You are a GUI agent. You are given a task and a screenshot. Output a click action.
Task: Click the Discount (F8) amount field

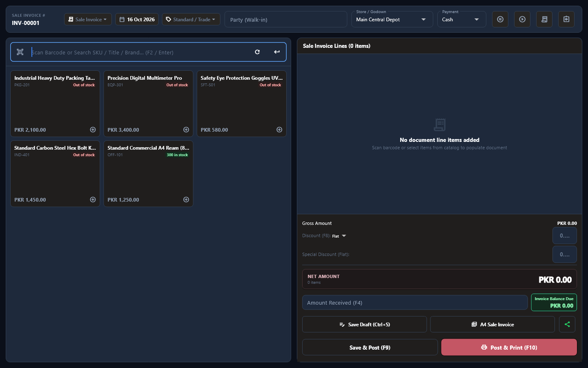[x=565, y=236]
